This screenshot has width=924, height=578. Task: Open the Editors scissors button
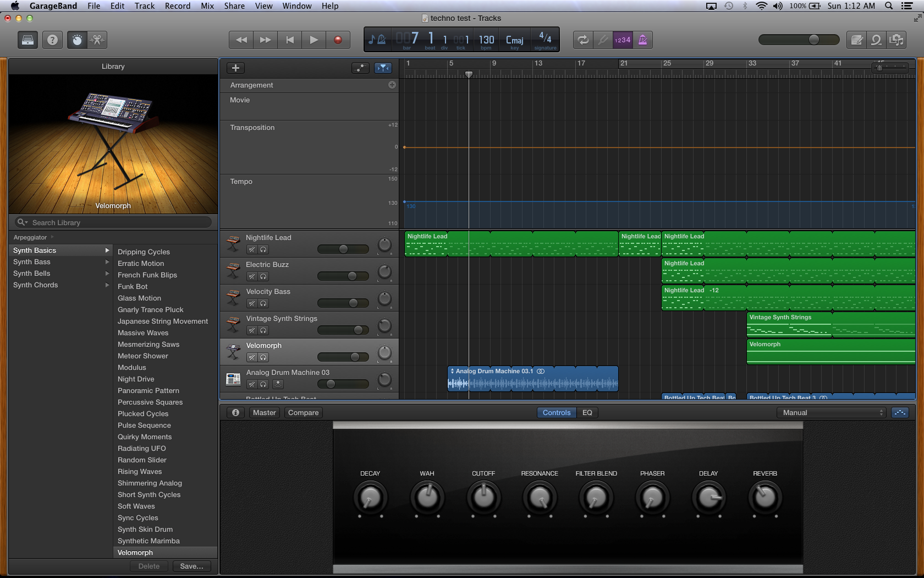pyautogui.click(x=97, y=40)
